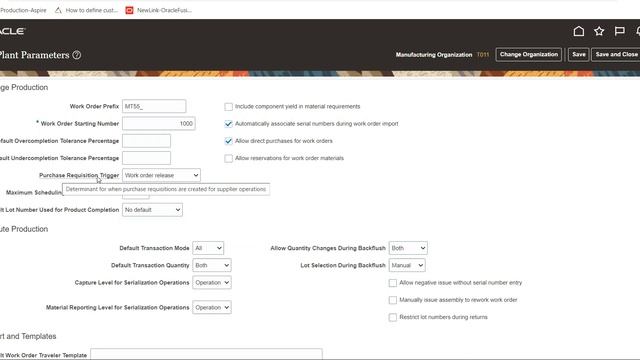Click the Save button
The height and width of the screenshot is (360, 640).
pyautogui.click(x=578, y=54)
